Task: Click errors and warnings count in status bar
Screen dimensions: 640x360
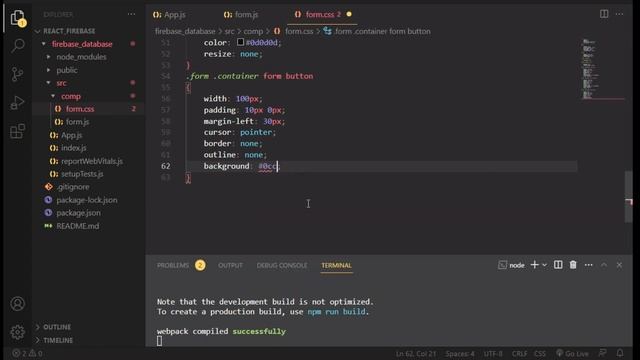Action: click(27, 353)
